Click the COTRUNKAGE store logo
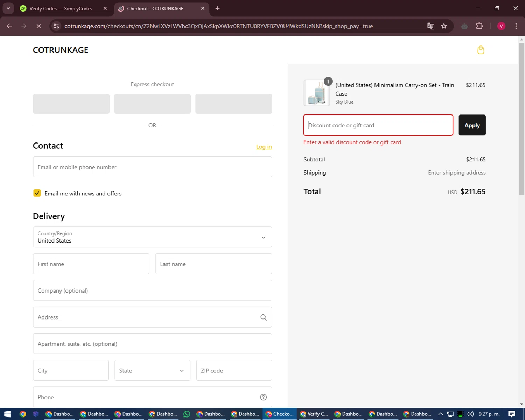The height and width of the screenshot is (420, 525). 61,50
